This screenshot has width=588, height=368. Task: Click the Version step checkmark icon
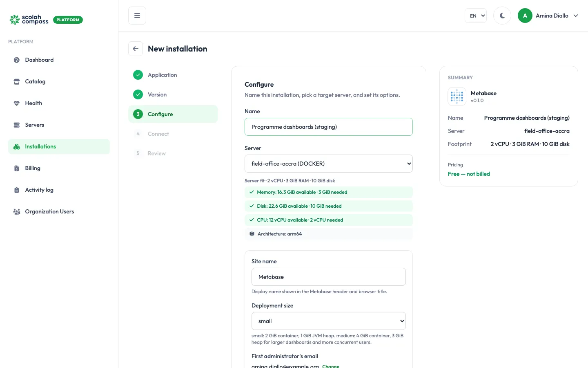click(x=138, y=94)
